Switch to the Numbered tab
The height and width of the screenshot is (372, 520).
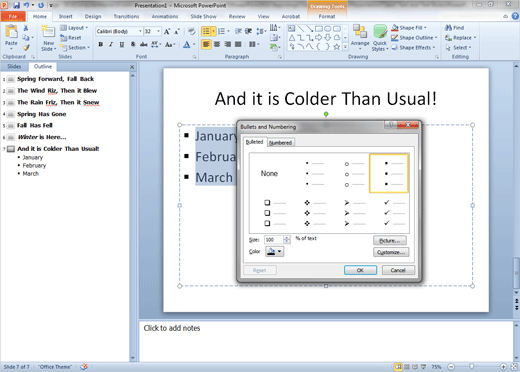(x=280, y=143)
